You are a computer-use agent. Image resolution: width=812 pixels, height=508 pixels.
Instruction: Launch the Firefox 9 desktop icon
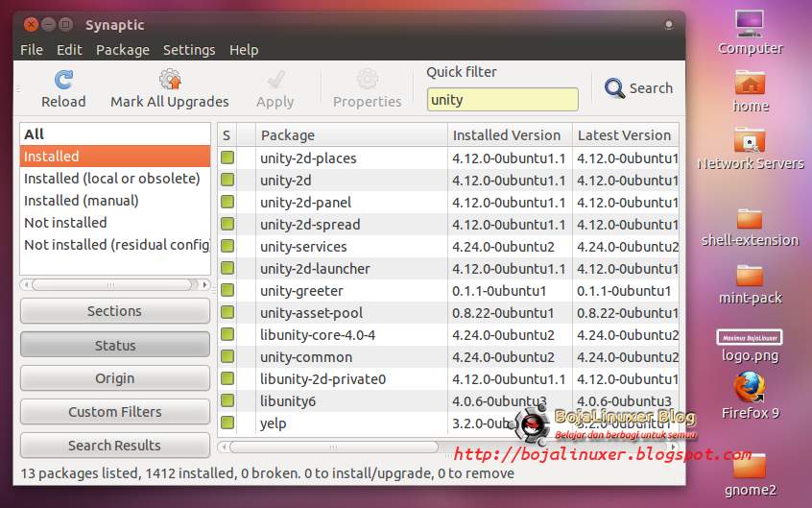(x=750, y=387)
